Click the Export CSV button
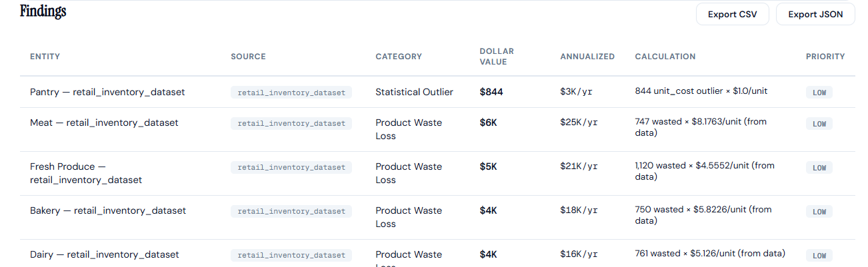 coord(732,14)
